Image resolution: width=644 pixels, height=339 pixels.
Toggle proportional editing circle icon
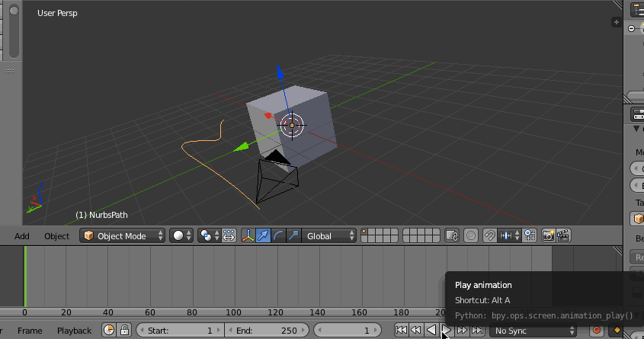click(x=471, y=236)
